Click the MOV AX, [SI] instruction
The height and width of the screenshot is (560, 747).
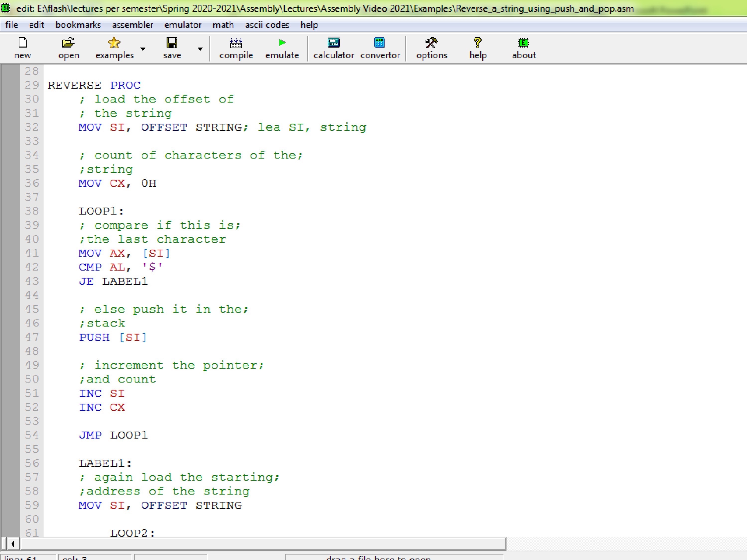coord(124,253)
